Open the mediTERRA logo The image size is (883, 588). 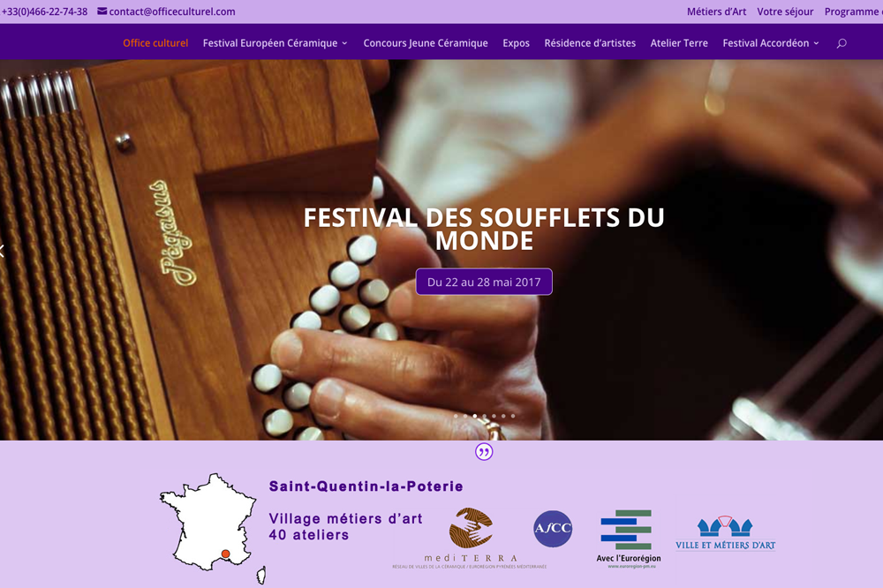470,539
